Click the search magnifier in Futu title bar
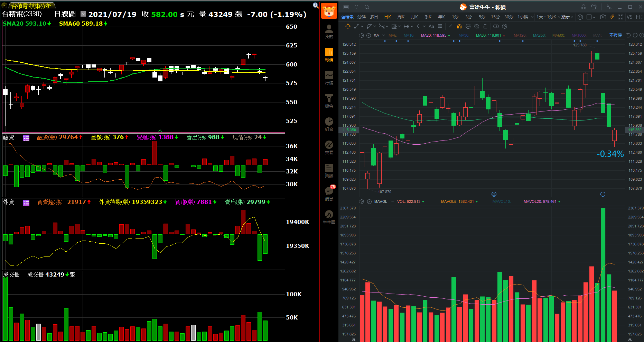Screen dimensions: 644x342 pos(367,7)
